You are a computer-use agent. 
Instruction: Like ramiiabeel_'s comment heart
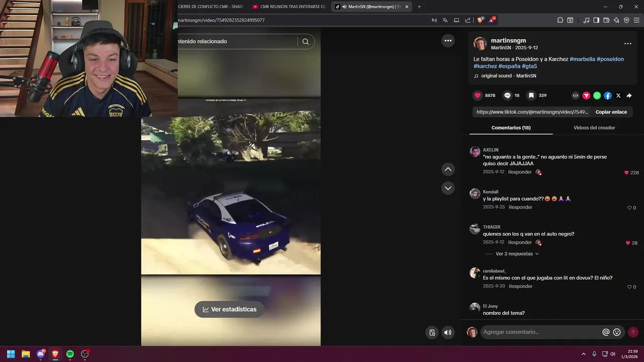629,287
